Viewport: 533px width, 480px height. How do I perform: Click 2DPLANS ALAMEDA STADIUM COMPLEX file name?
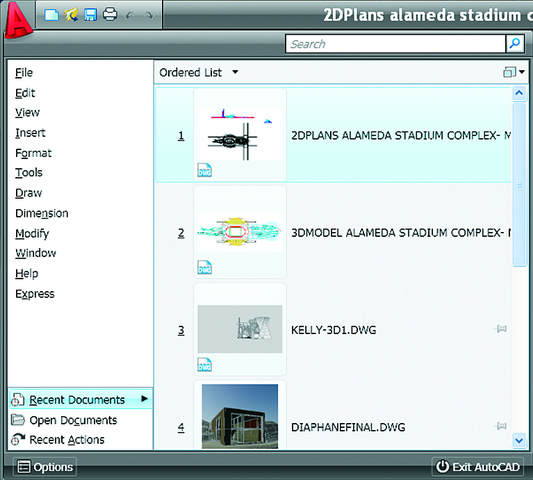tap(401, 135)
